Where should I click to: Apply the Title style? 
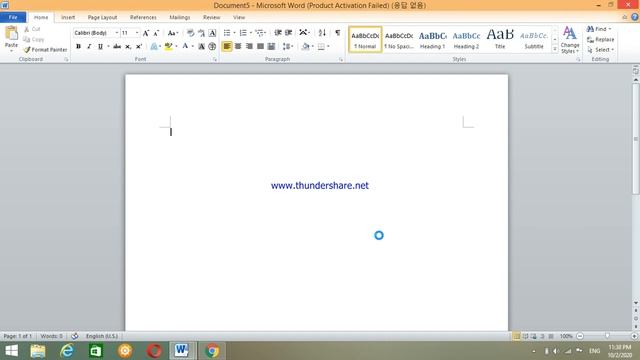click(x=500, y=40)
